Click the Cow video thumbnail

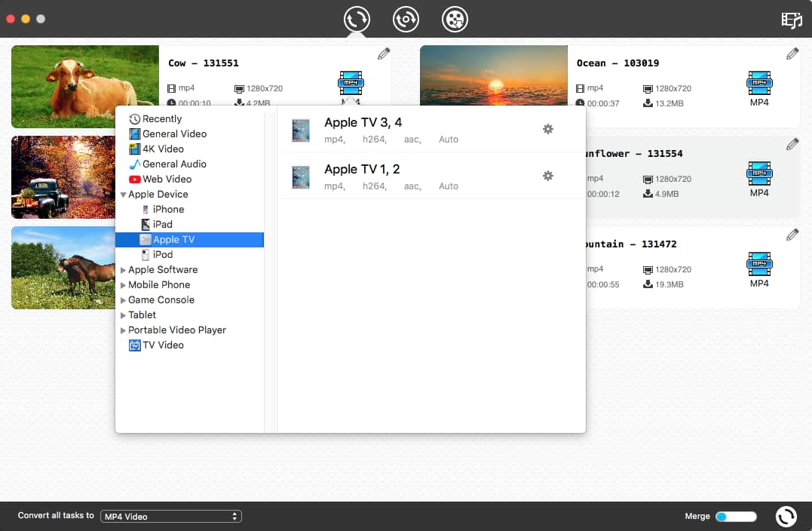(85, 86)
